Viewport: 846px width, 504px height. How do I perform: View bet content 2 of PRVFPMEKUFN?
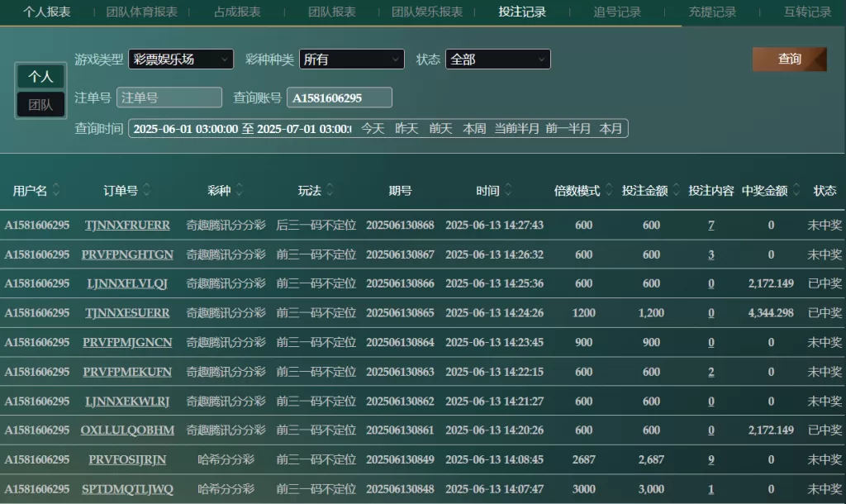click(711, 372)
